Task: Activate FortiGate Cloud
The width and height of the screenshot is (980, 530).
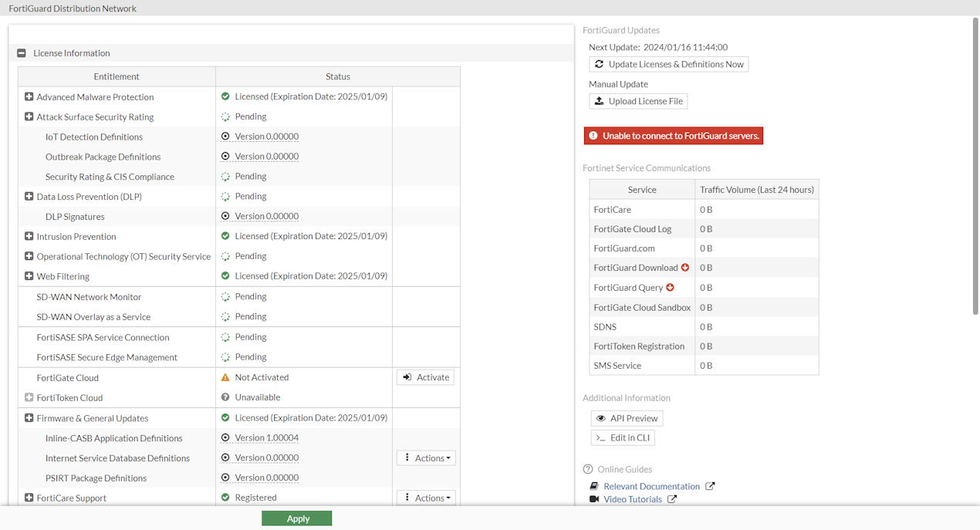Action: click(425, 377)
